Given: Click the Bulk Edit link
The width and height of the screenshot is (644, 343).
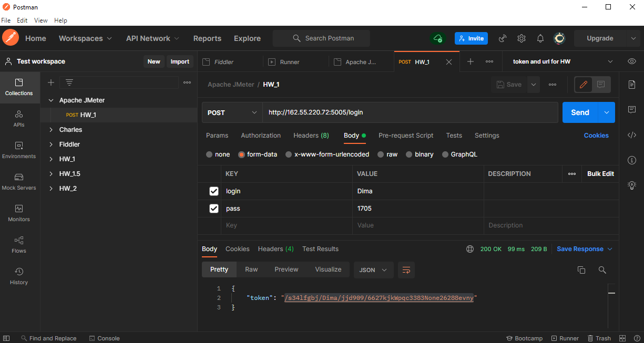Looking at the screenshot, I should 600,173.
